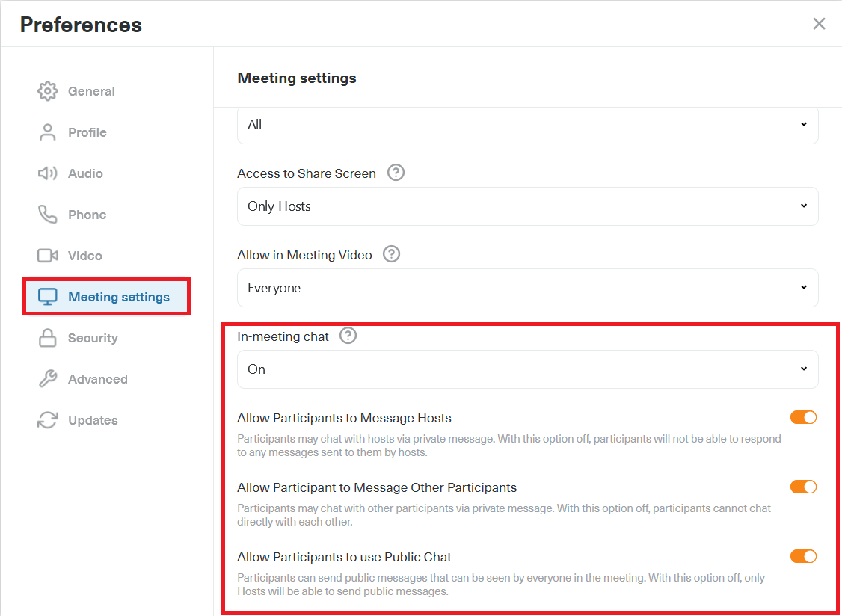Click the Advanced wrench icon
This screenshot has width=842, height=616.
click(47, 379)
